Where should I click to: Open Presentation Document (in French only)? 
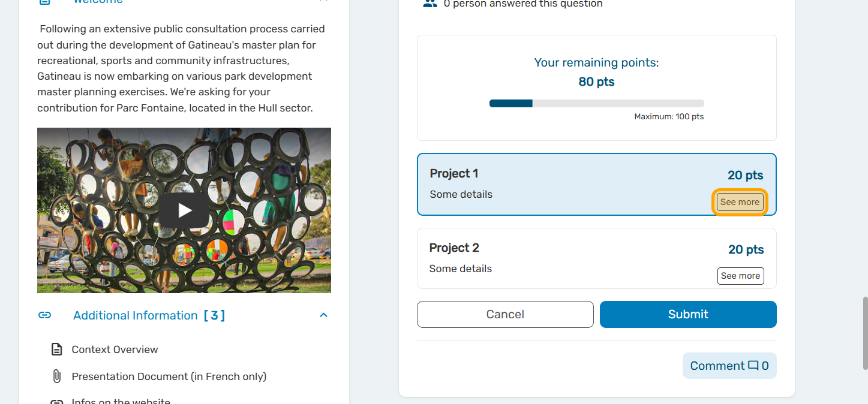(x=169, y=376)
